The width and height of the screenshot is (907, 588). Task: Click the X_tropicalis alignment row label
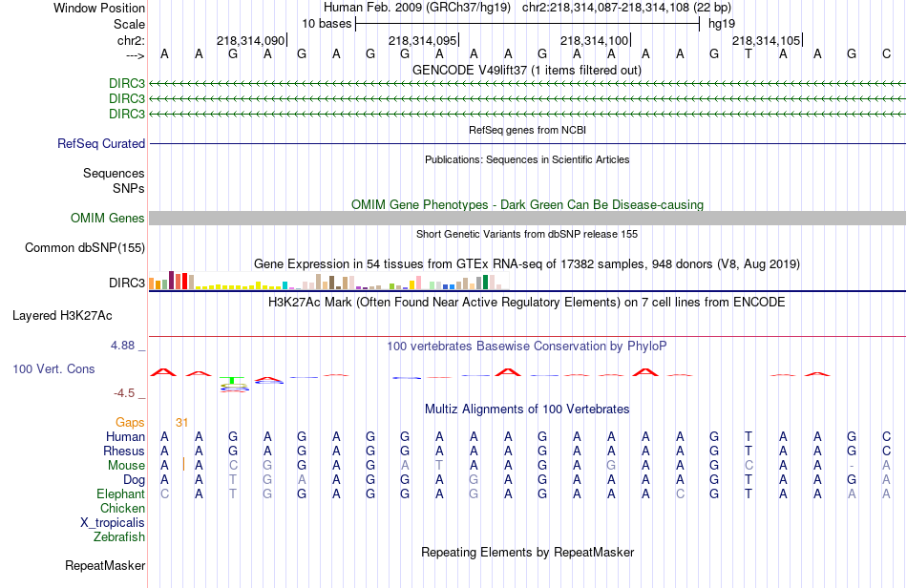point(113,523)
